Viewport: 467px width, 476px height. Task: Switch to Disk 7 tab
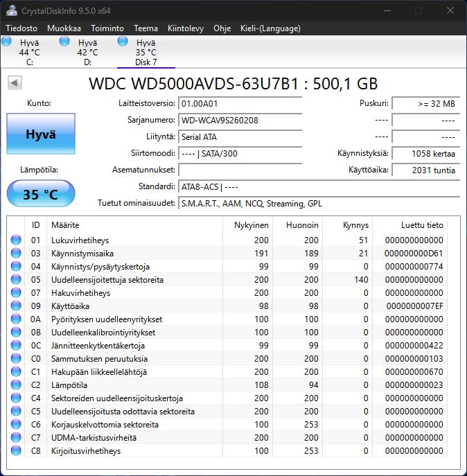tap(146, 53)
